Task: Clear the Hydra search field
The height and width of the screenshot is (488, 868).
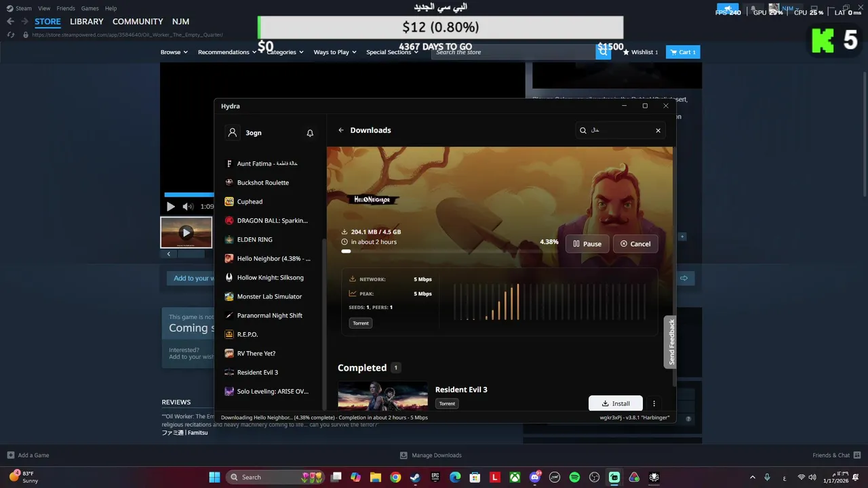Action: 658,130
